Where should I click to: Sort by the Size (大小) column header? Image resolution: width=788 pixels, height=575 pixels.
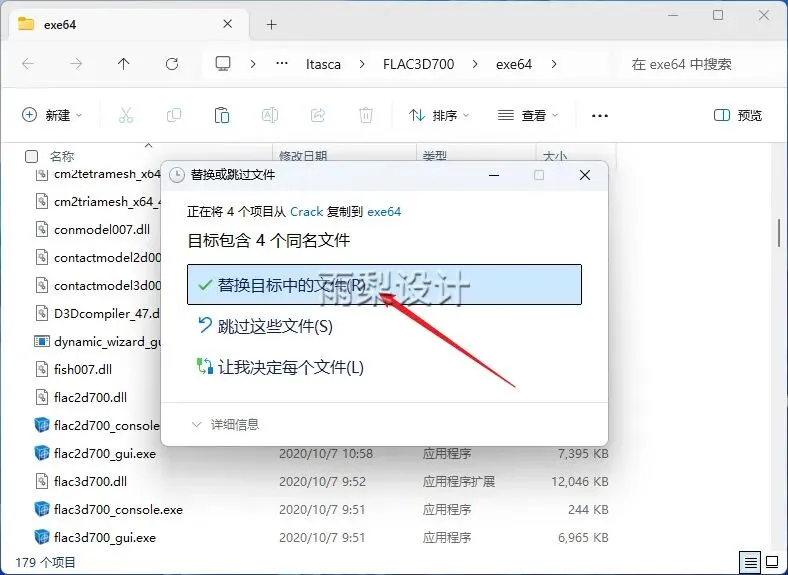555,156
